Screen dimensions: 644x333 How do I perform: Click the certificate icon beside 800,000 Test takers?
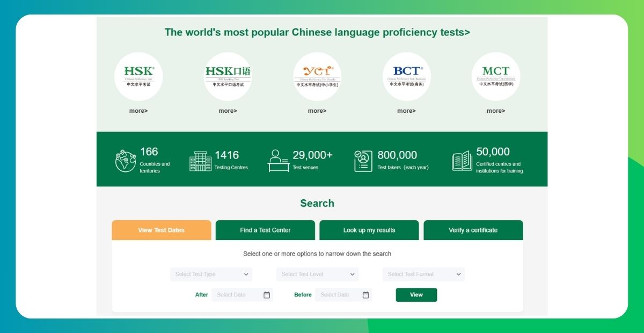[363, 161]
